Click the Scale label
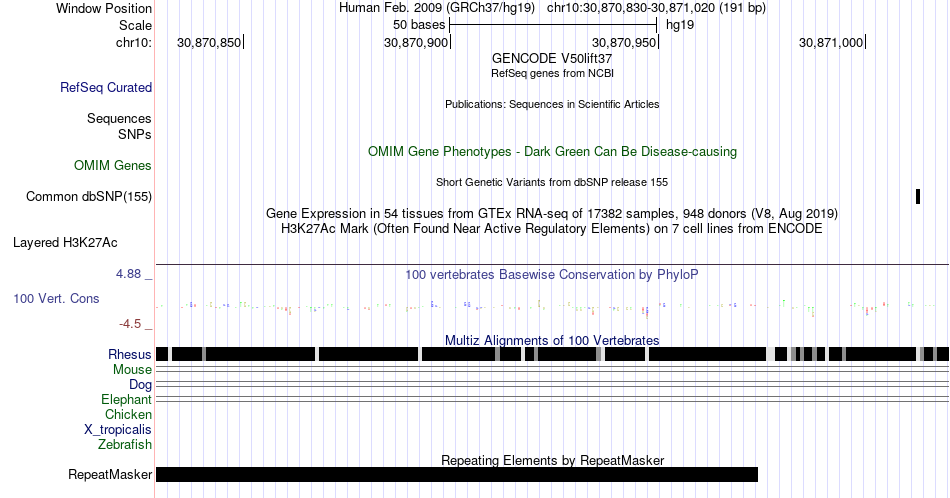The width and height of the screenshot is (950, 498). coord(135,25)
